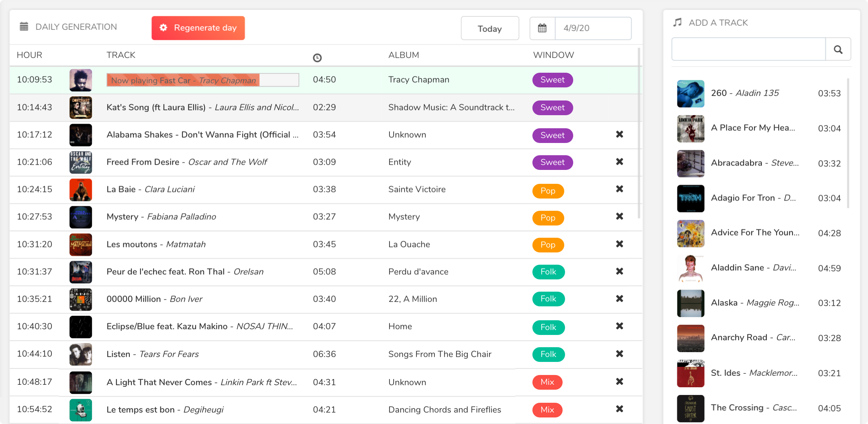Remove Mystery by Fabiana Palladino
Viewport: 868px width, 424px height.
coord(619,216)
